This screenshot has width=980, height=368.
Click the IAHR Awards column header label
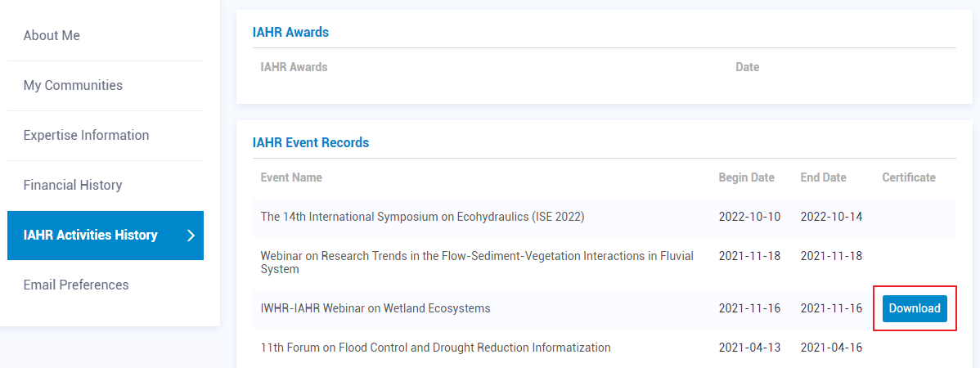tap(294, 67)
